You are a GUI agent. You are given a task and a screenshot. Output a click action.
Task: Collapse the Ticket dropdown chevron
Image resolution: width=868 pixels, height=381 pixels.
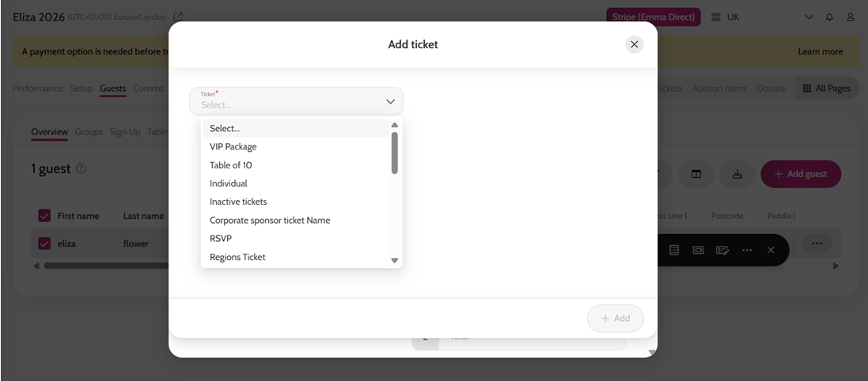coord(390,102)
